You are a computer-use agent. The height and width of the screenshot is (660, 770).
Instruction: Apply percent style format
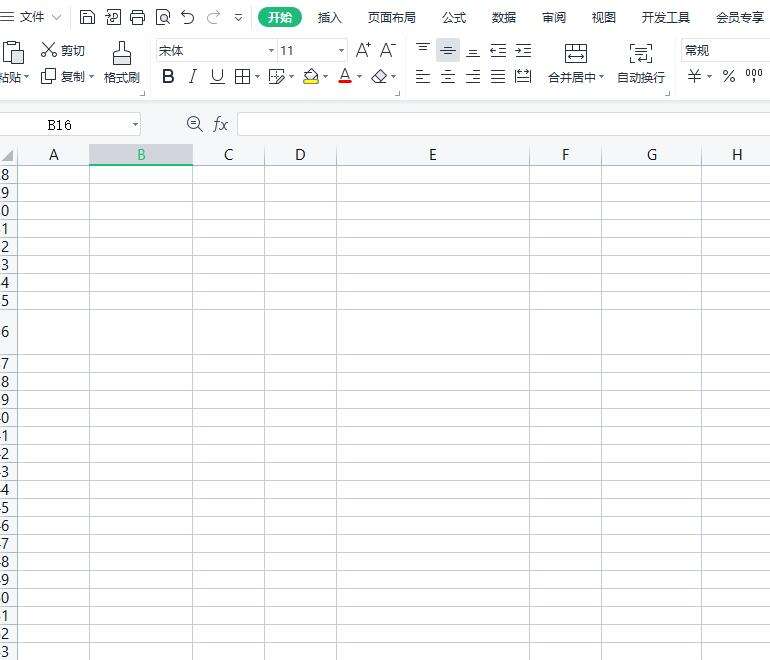(x=729, y=76)
